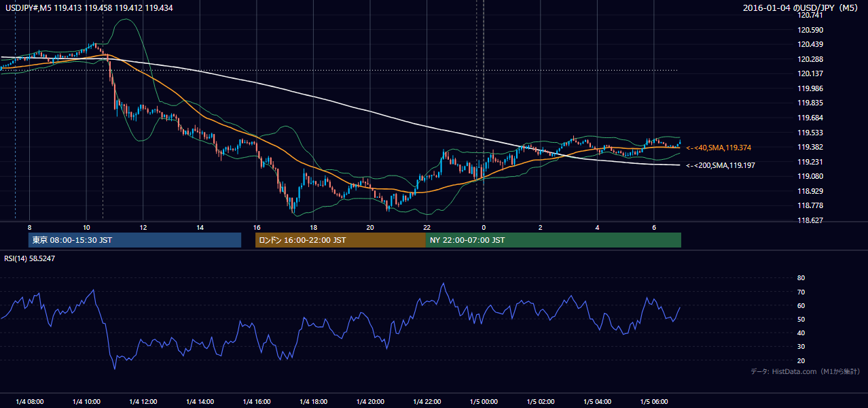Click the HistData.com data source credit
Screen dimensions: 868x408
(806, 371)
